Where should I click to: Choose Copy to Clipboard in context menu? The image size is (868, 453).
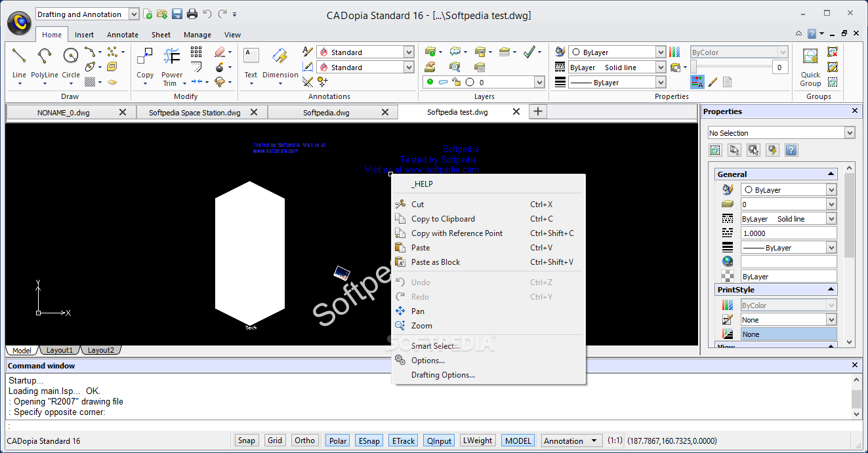(488, 219)
